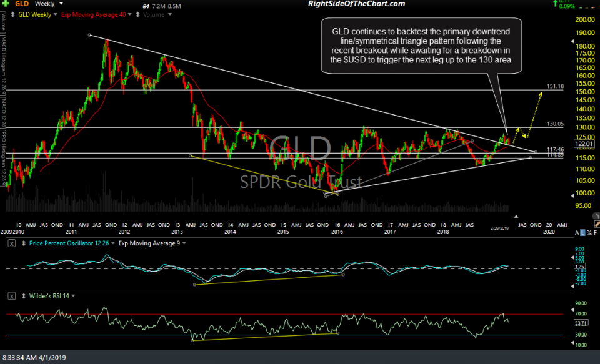Click the move arrows beside the Volume indicator
600x364 pixels.
(x=137, y=14)
